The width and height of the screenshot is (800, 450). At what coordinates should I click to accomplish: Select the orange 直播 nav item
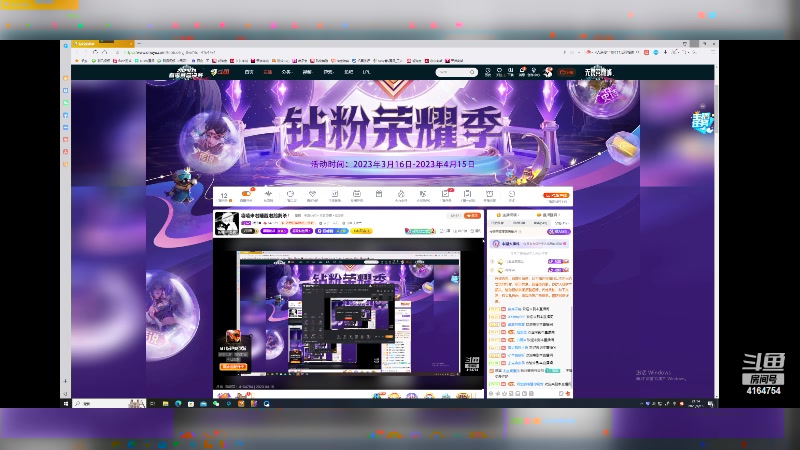[267, 72]
